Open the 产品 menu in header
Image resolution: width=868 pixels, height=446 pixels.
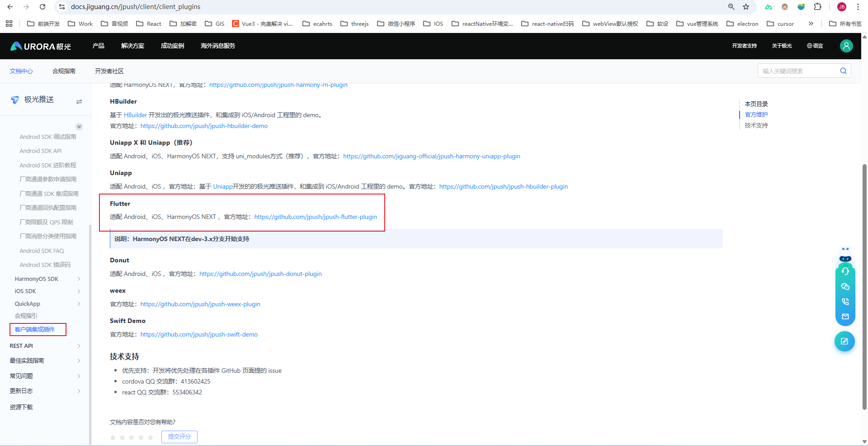point(98,46)
